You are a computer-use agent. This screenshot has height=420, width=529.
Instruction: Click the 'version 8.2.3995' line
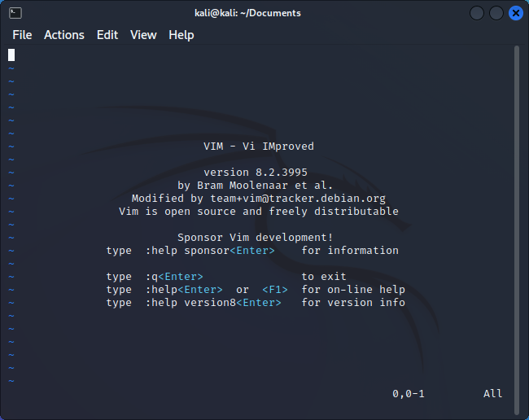coord(256,173)
